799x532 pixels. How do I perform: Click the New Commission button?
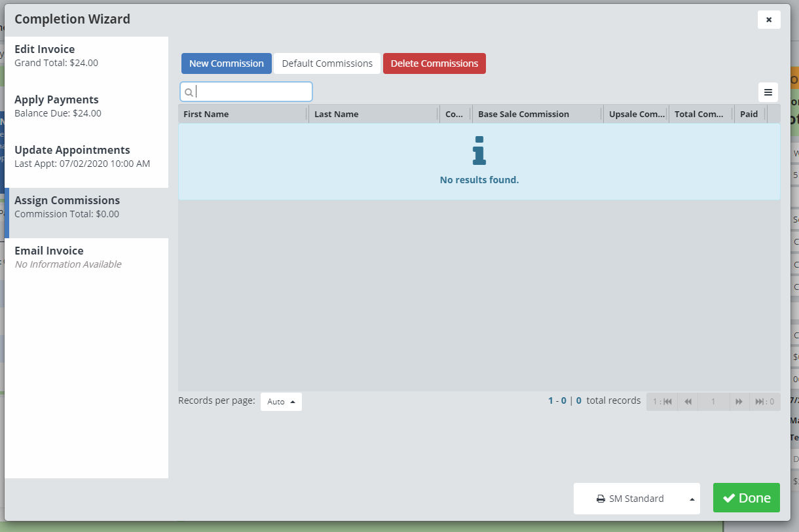click(x=226, y=63)
